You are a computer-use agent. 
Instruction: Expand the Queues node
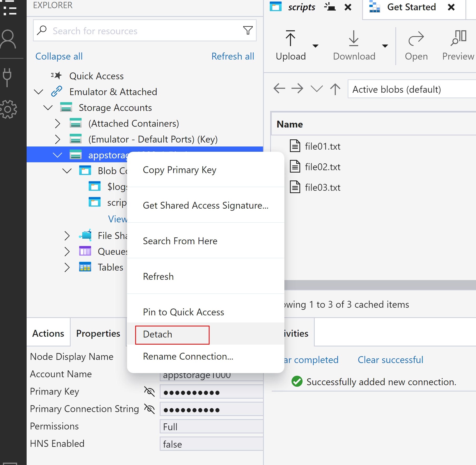tap(67, 252)
